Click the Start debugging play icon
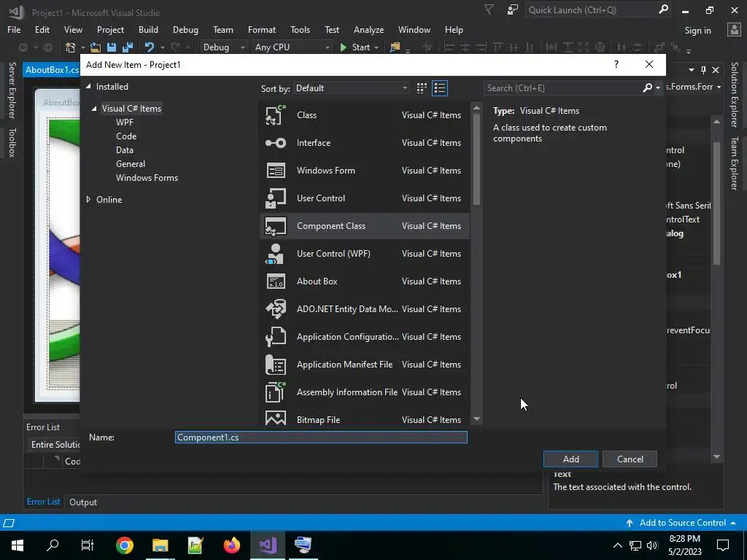 [343, 47]
